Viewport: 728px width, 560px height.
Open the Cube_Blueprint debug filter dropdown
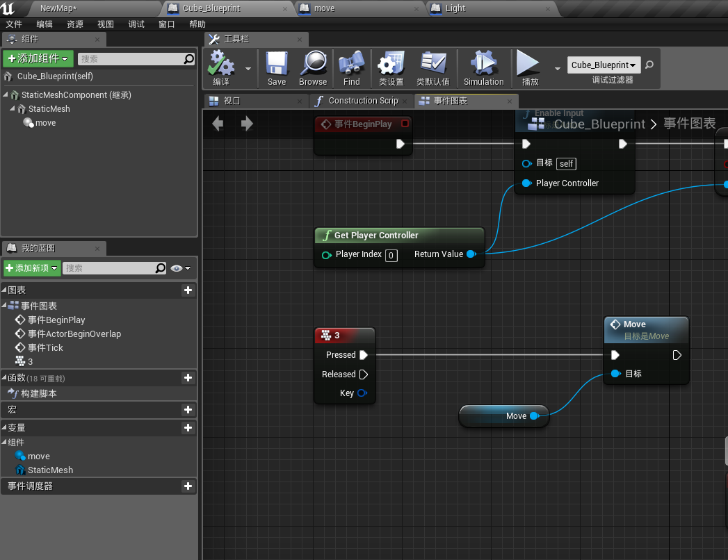[x=603, y=65]
